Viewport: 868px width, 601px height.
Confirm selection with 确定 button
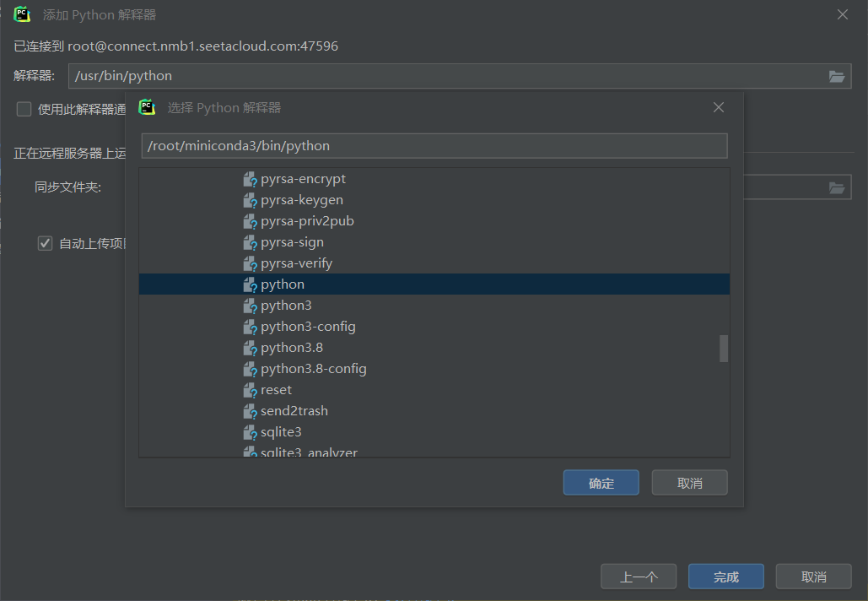coord(601,483)
